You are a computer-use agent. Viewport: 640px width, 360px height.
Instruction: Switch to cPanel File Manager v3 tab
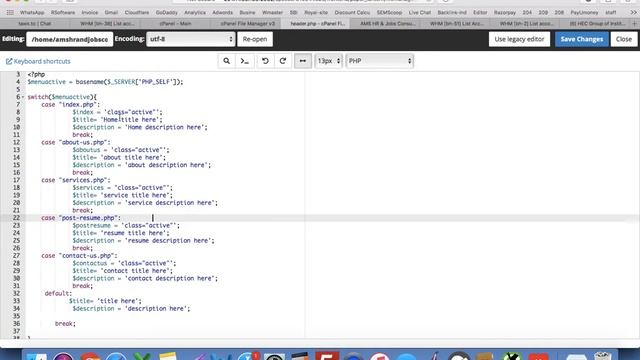coord(246,24)
